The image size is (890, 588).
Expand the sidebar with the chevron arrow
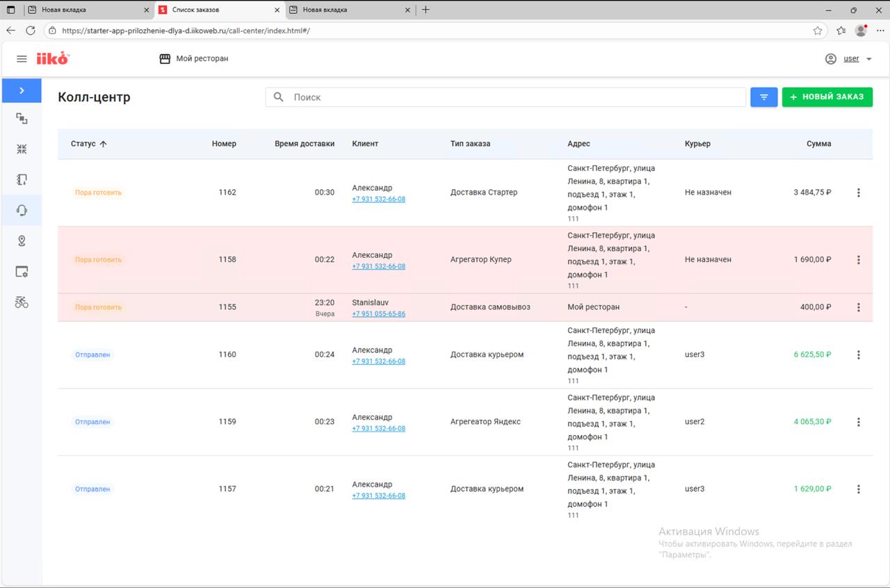pyautogui.click(x=22, y=90)
